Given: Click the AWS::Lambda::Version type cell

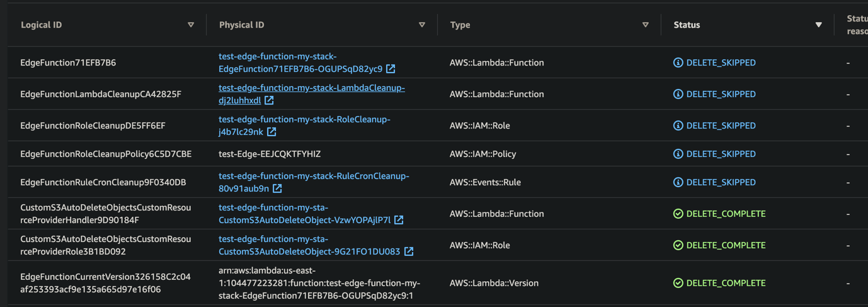Looking at the screenshot, I should (494, 283).
